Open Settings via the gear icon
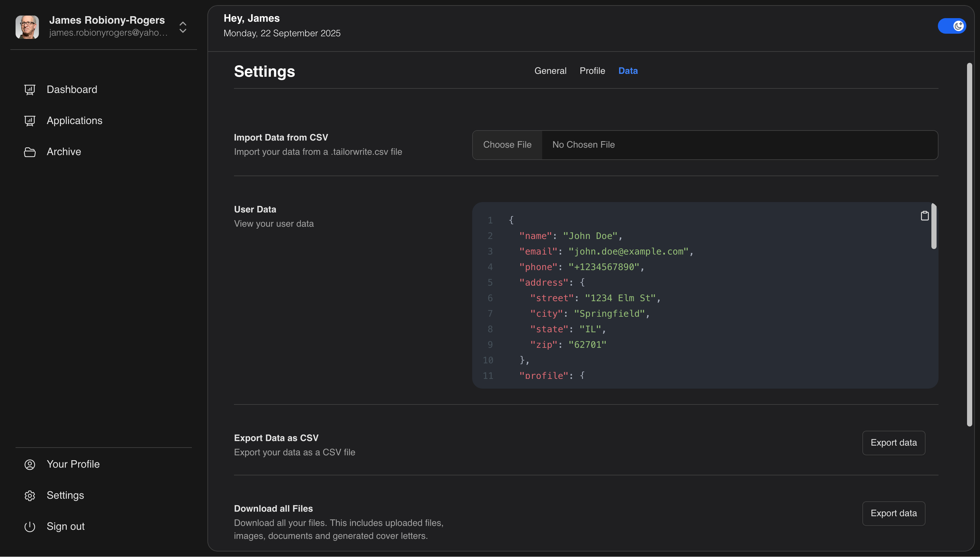Screen dimensions: 980x557 pos(30,495)
